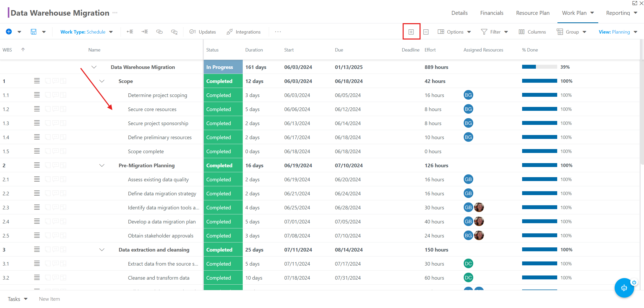Click the outdent task icon

click(x=130, y=32)
